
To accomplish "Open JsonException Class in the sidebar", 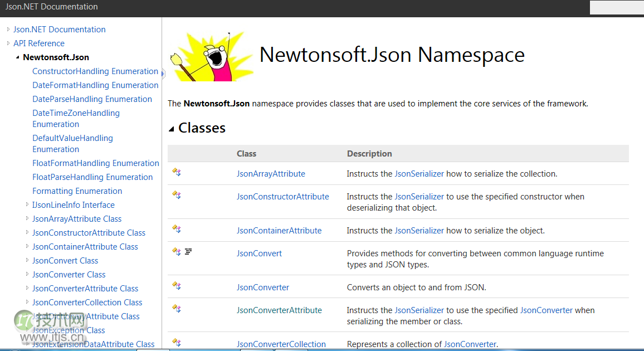I will [x=69, y=331].
